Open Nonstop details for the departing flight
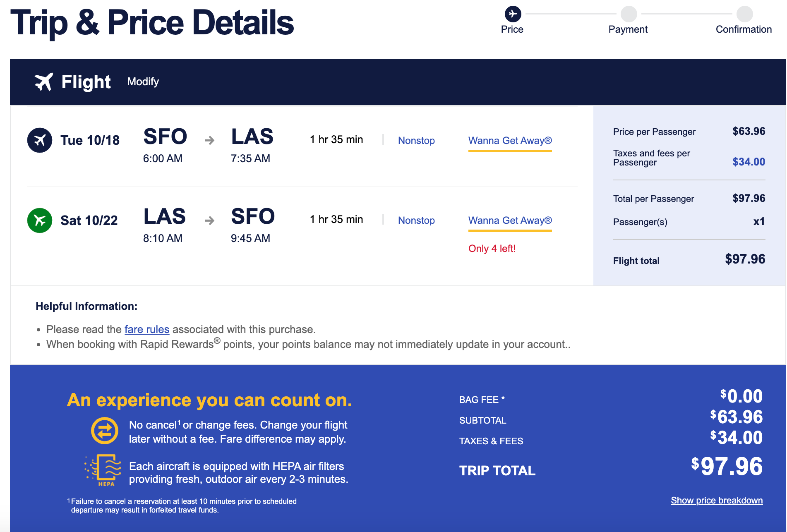This screenshot has width=787, height=532. [416, 141]
